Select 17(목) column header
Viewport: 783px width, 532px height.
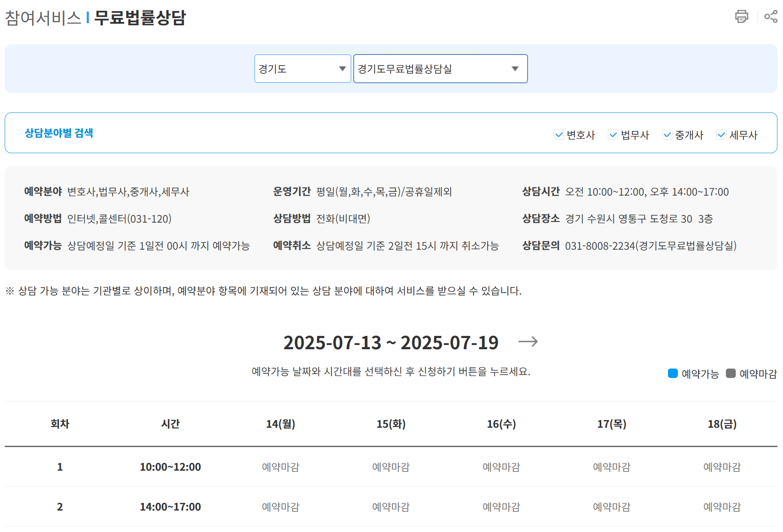(x=612, y=424)
